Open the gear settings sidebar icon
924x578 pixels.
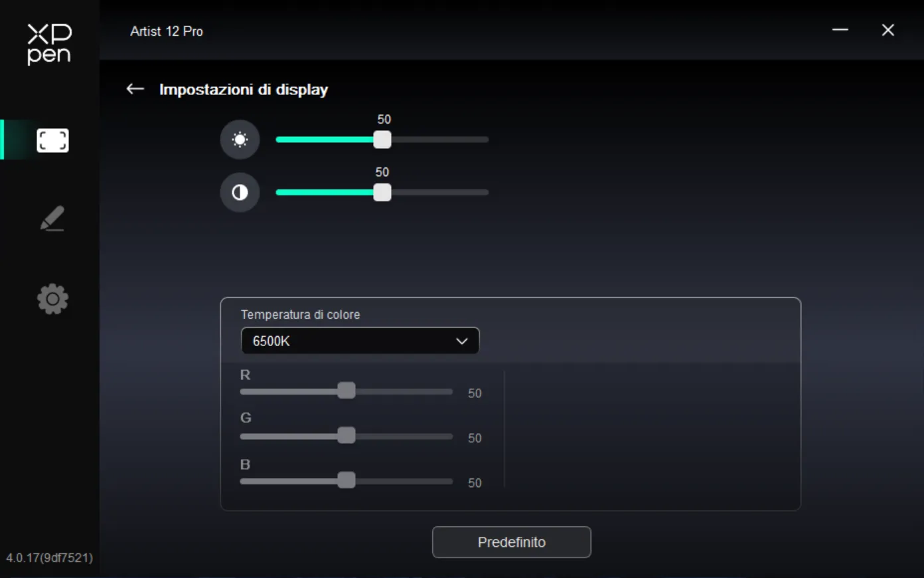coord(52,299)
